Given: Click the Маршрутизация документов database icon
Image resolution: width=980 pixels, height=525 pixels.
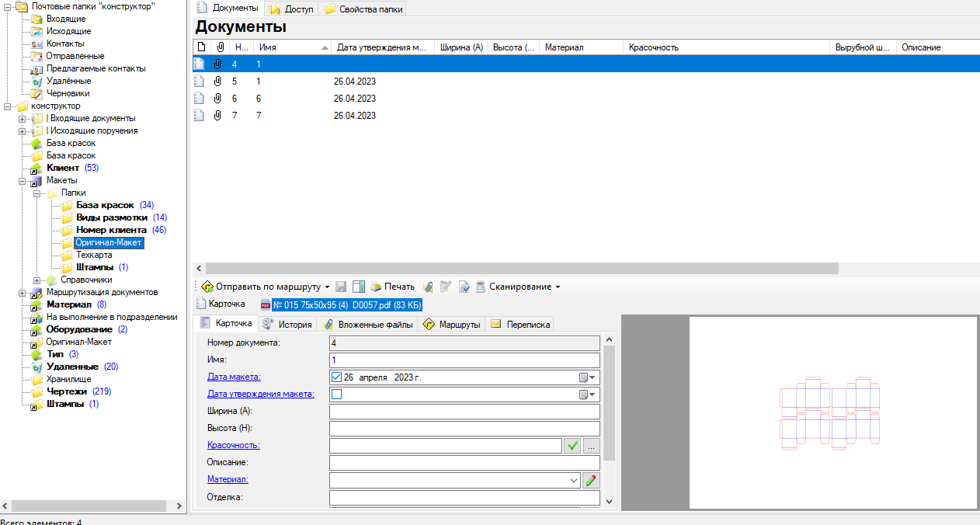Looking at the screenshot, I should point(36,292).
